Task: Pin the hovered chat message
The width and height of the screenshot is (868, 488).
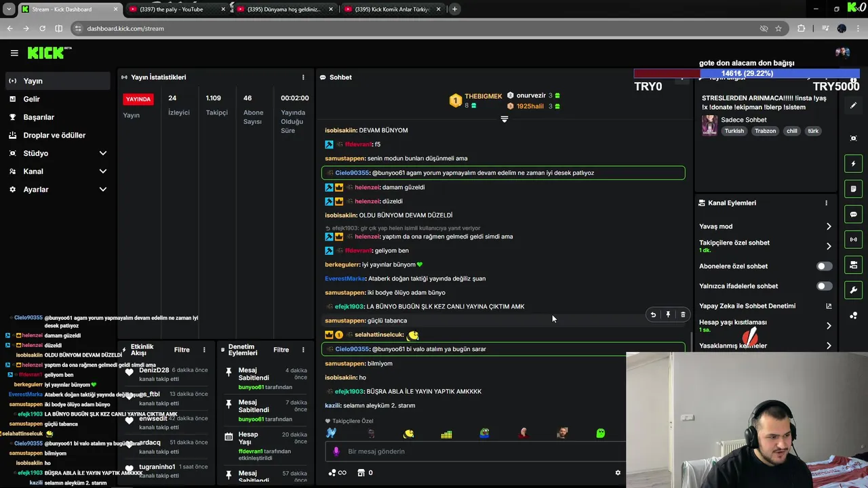Action: pyautogui.click(x=668, y=314)
